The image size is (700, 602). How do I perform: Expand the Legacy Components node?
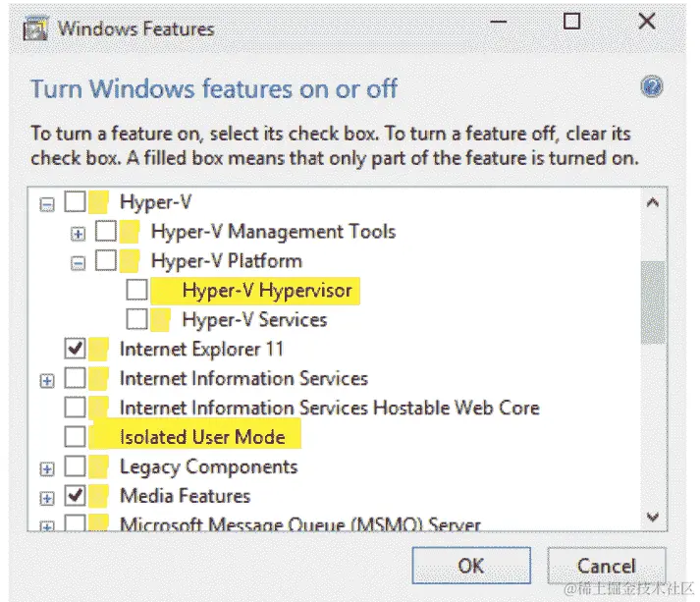[47, 468]
